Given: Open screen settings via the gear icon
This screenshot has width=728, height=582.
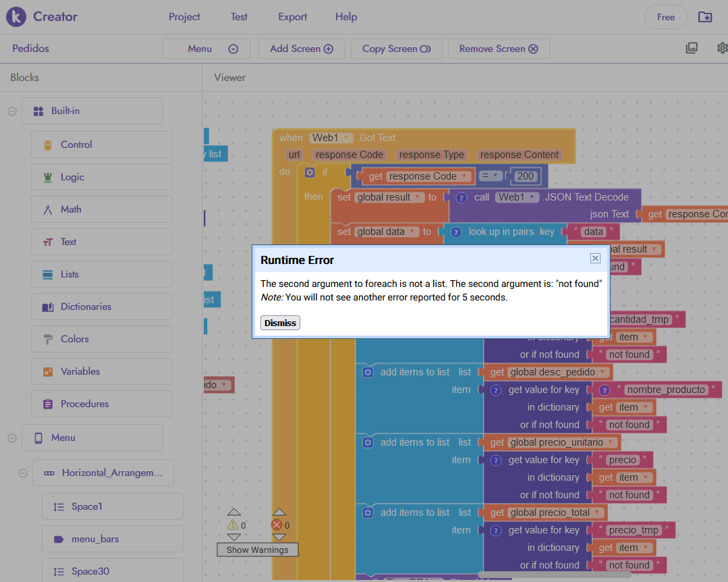Looking at the screenshot, I should point(722,49).
